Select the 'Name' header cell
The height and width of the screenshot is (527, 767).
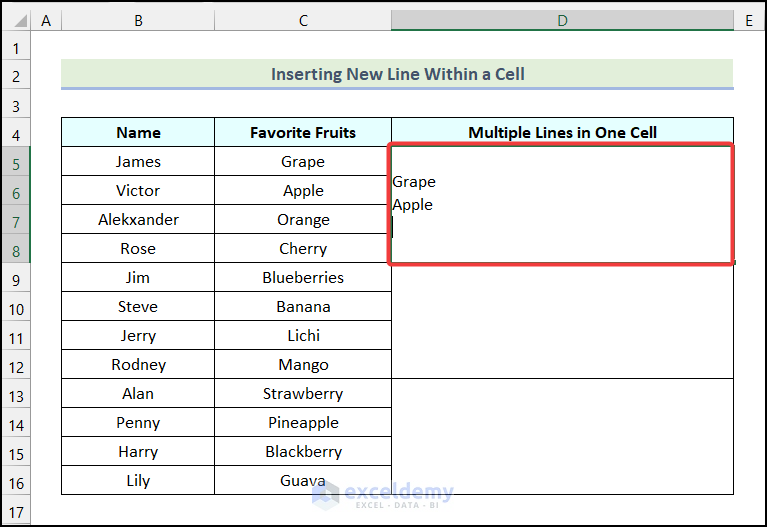tap(138, 133)
